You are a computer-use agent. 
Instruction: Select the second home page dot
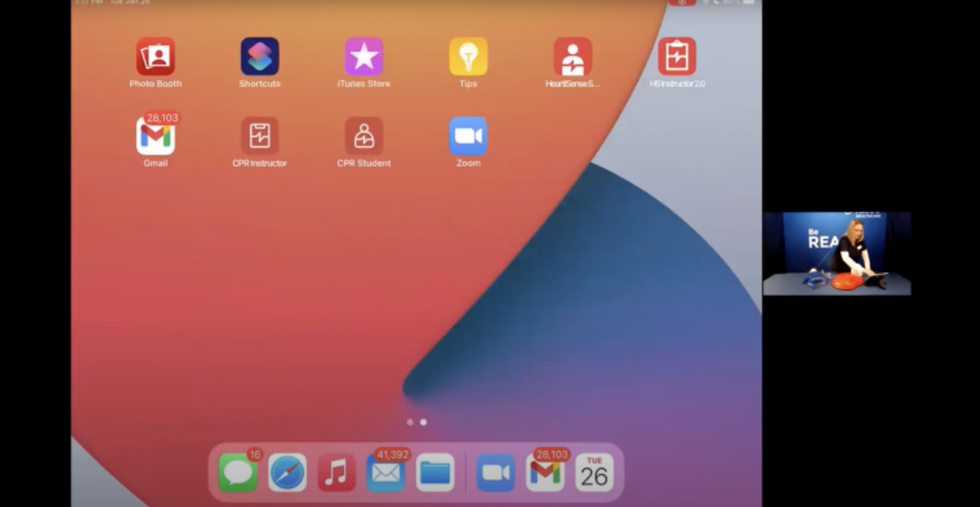click(x=424, y=422)
